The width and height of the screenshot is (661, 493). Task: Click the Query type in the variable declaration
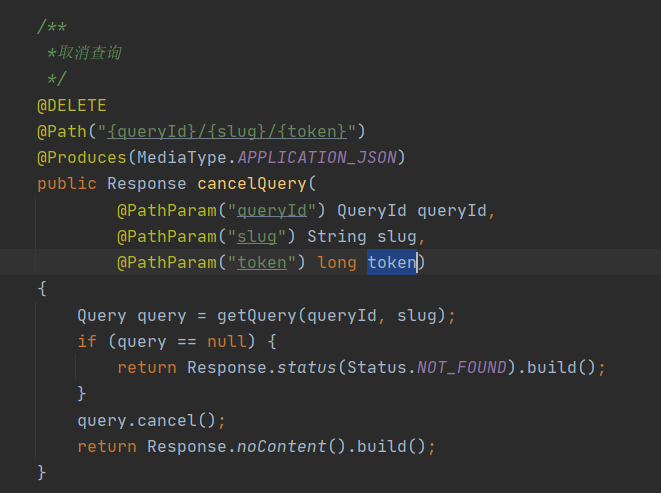click(x=102, y=315)
